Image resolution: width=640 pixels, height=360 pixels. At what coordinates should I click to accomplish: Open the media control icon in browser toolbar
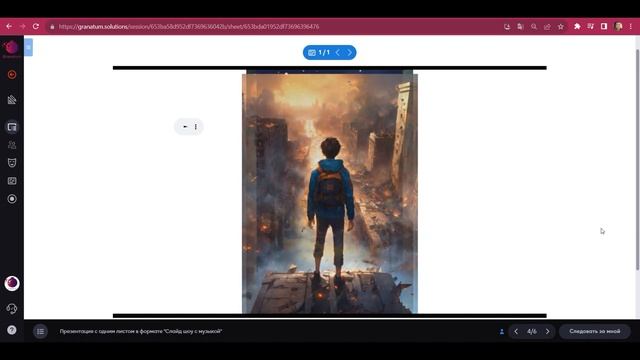pos(591,27)
